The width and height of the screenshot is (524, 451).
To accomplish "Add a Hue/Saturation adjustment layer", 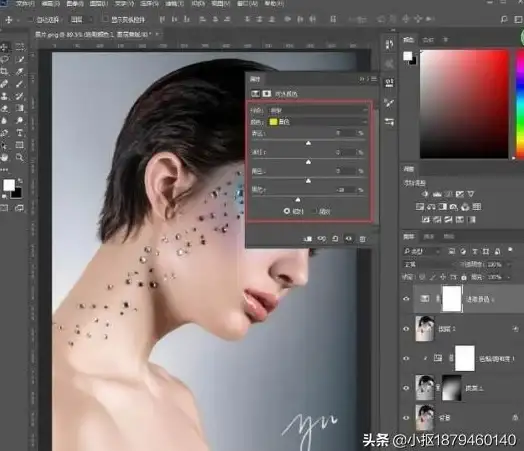I will pos(420,207).
